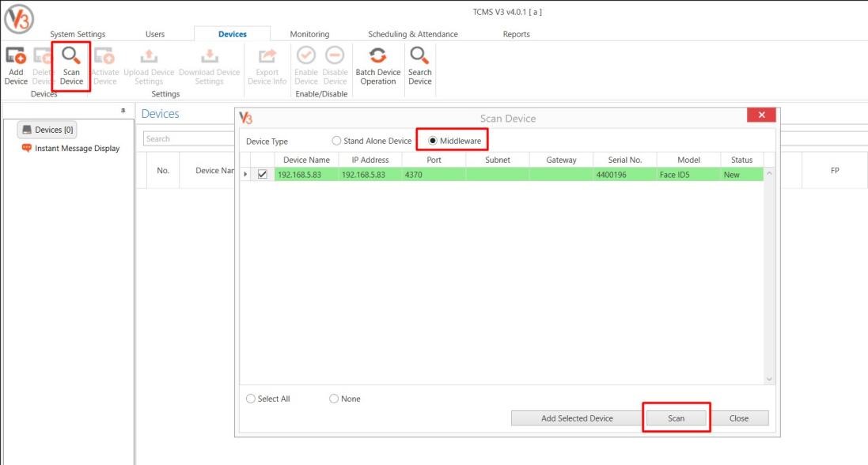868x465 pixels.
Task: Click the Add Device toolbar icon
Action: click(16, 66)
